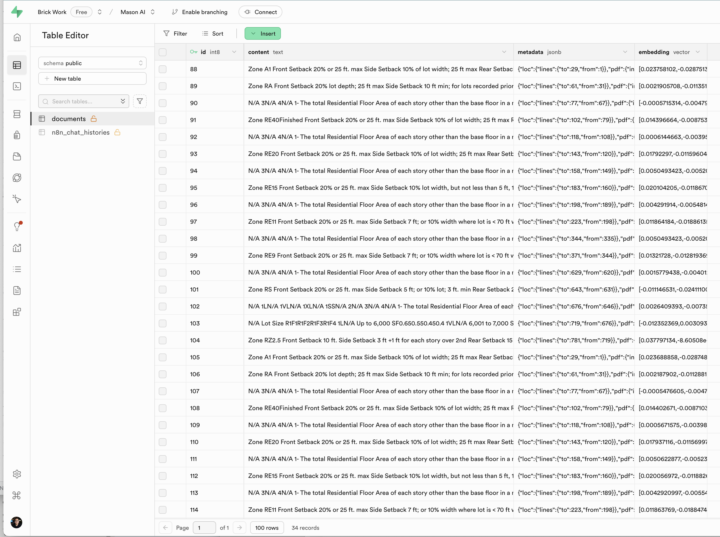Toggle select-all rows header checkbox

coord(163,52)
